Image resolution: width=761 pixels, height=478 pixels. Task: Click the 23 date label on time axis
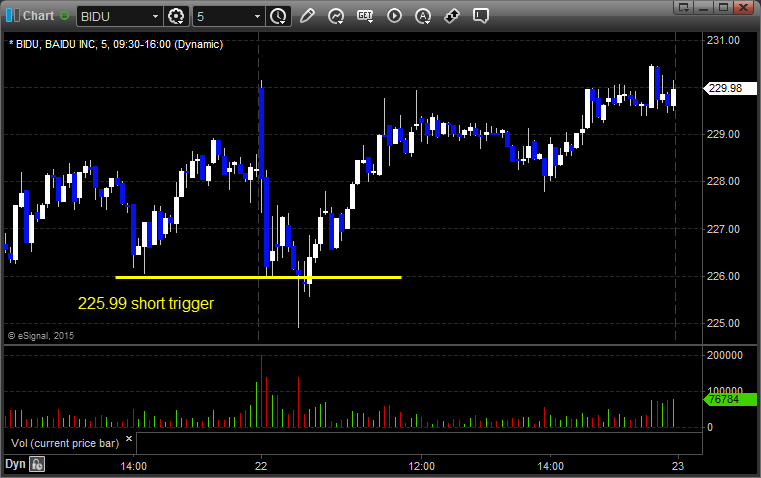click(x=678, y=466)
